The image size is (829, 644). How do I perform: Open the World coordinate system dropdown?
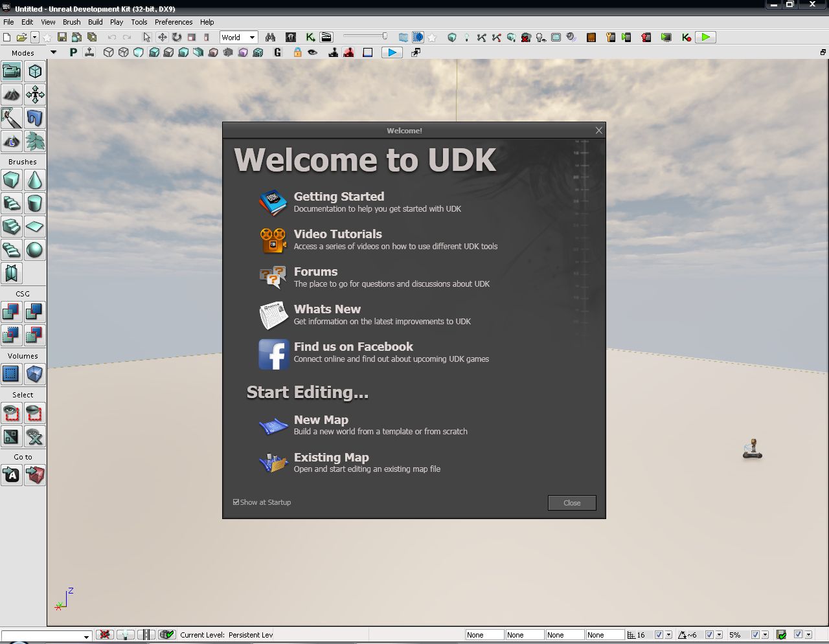tap(238, 38)
